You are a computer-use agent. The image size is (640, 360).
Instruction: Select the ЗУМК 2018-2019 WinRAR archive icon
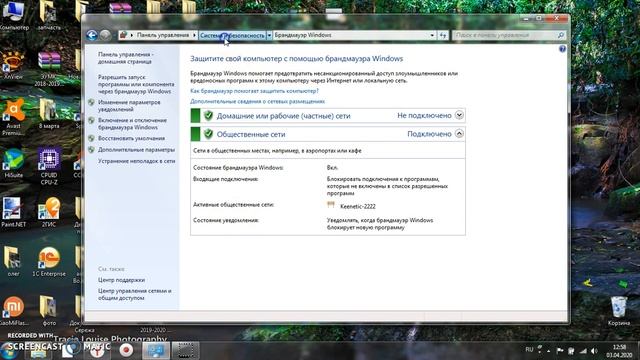coord(49,69)
